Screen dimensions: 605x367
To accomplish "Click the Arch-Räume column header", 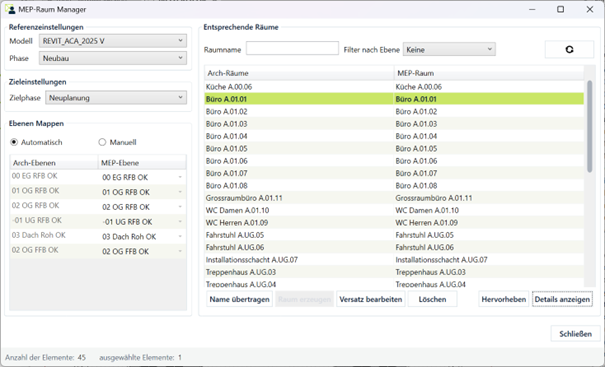I will coord(299,73).
